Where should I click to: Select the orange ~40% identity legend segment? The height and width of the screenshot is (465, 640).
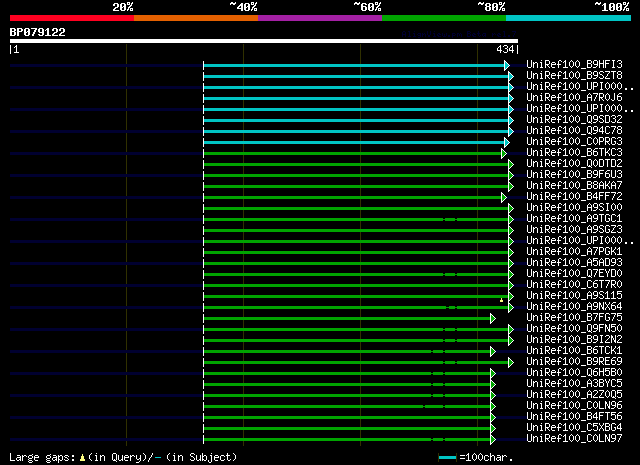click(x=196, y=18)
